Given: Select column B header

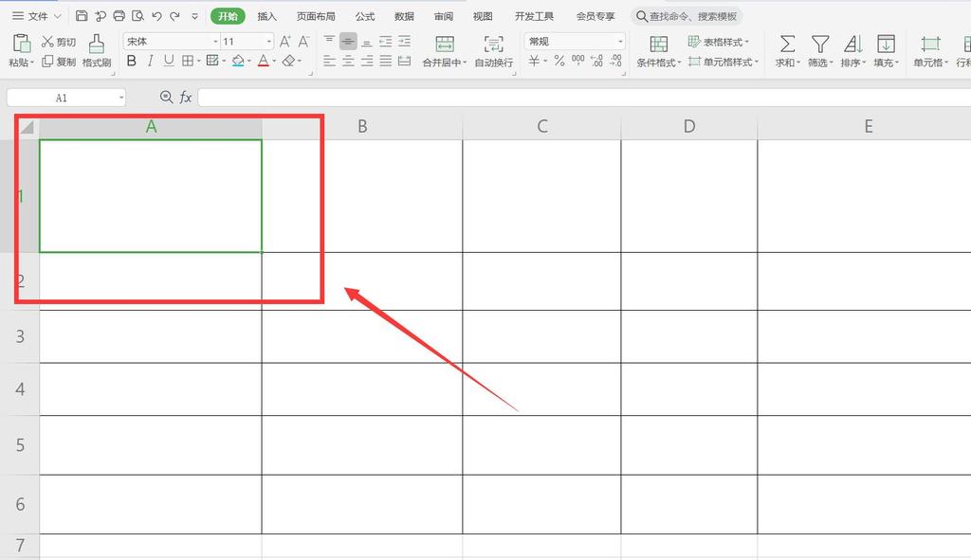Looking at the screenshot, I should click(362, 127).
